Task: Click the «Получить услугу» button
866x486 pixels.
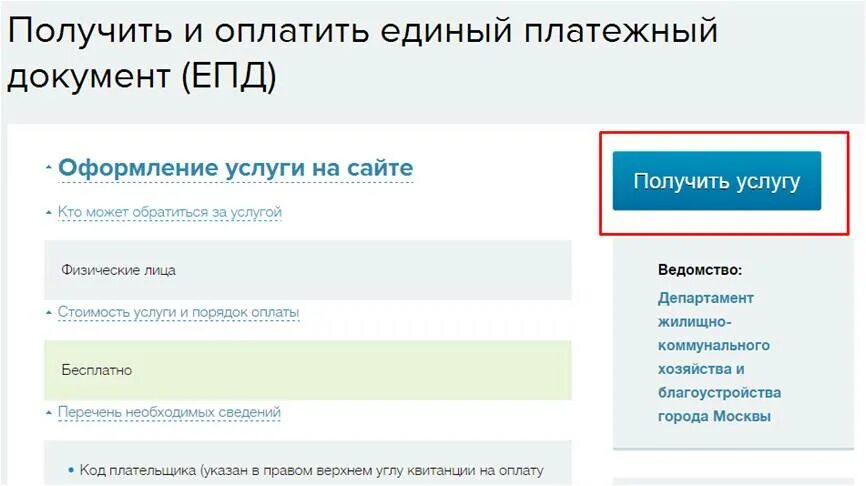Action: click(x=716, y=181)
